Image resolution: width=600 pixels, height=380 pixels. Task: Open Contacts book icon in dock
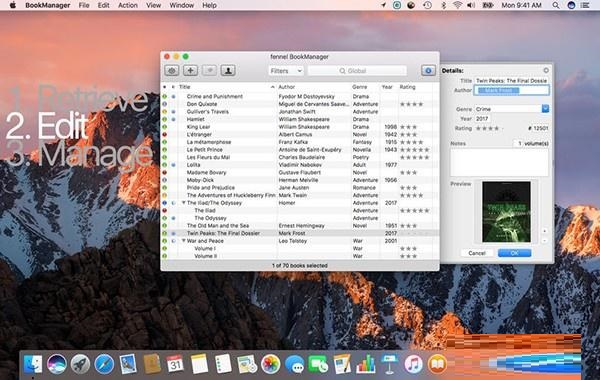coord(152,364)
